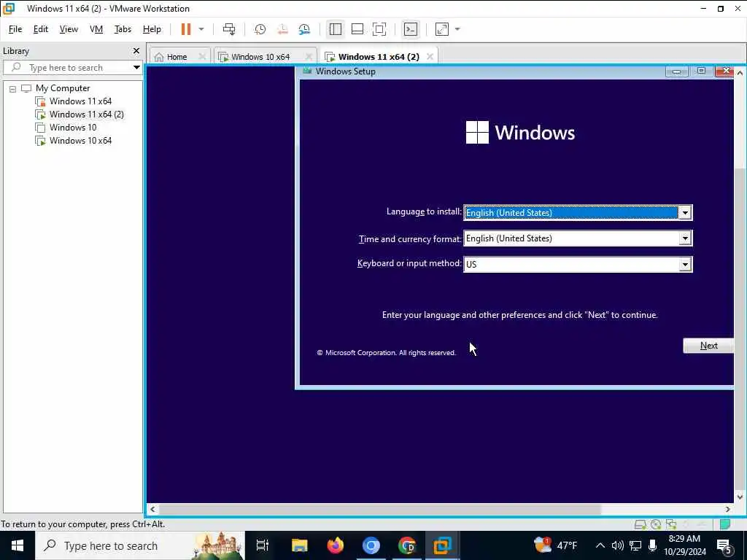This screenshot has width=747, height=560.
Task: Select My Computer in the Library tree
Action: click(63, 88)
